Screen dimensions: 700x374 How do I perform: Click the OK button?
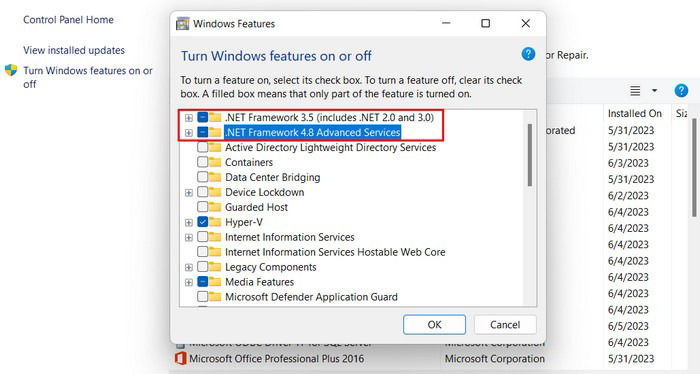(x=434, y=324)
